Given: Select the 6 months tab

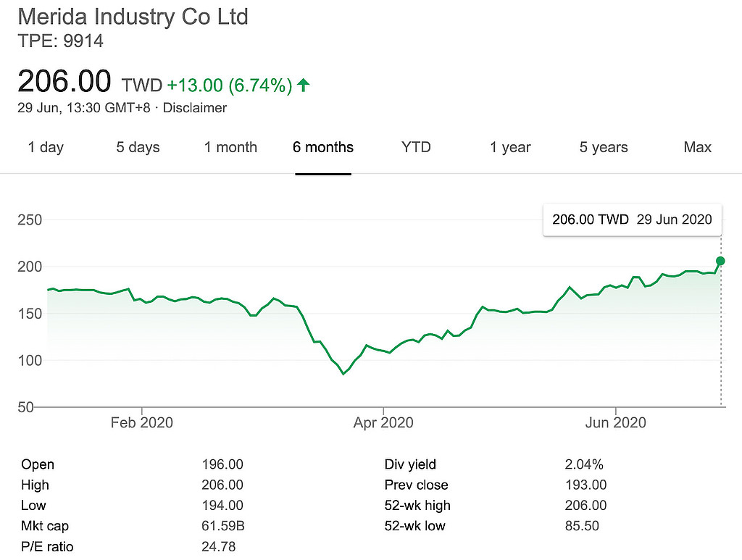Looking at the screenshot, I should (x=323, y=147).
